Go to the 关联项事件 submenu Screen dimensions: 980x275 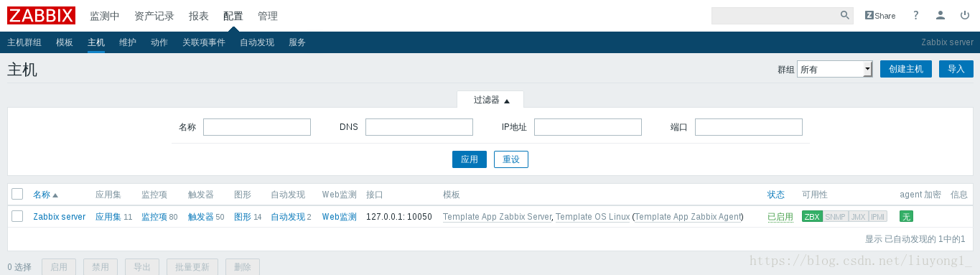(x=204, y=42)
